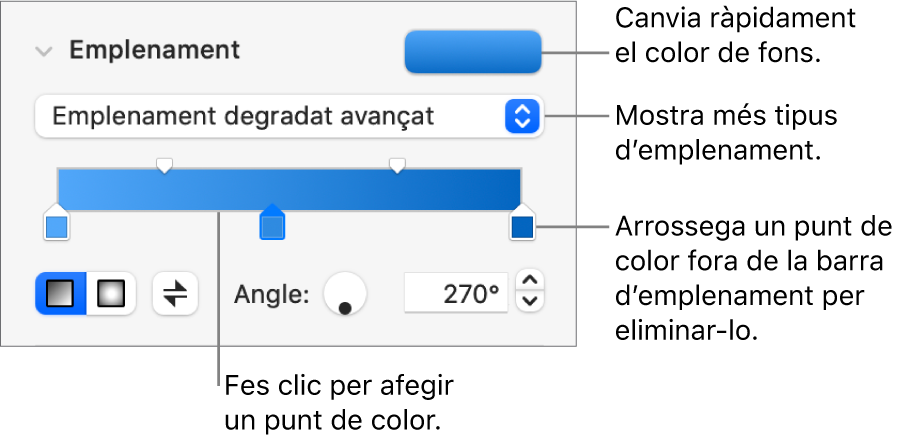The height and width of the screenshot is (446, 905).
Task: Click the blue double-arrow icon of the fill menu
Action: click(522, 117)
